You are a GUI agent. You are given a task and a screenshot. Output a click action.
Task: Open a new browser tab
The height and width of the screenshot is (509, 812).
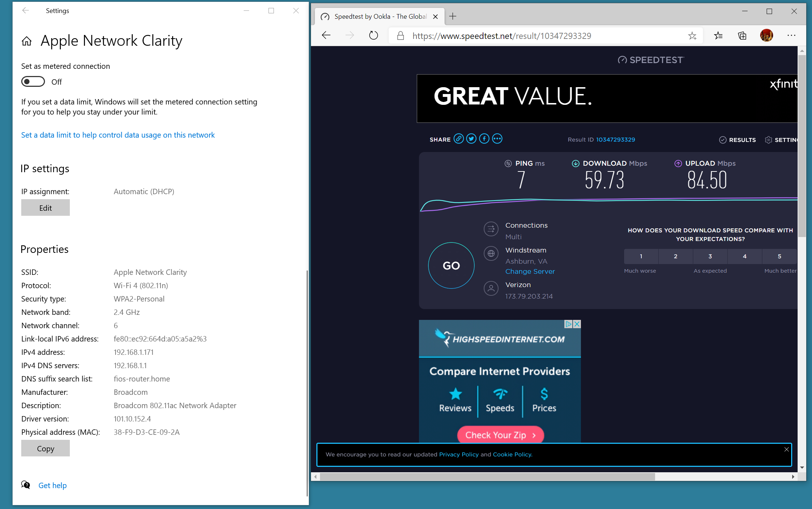coord(453,17)
